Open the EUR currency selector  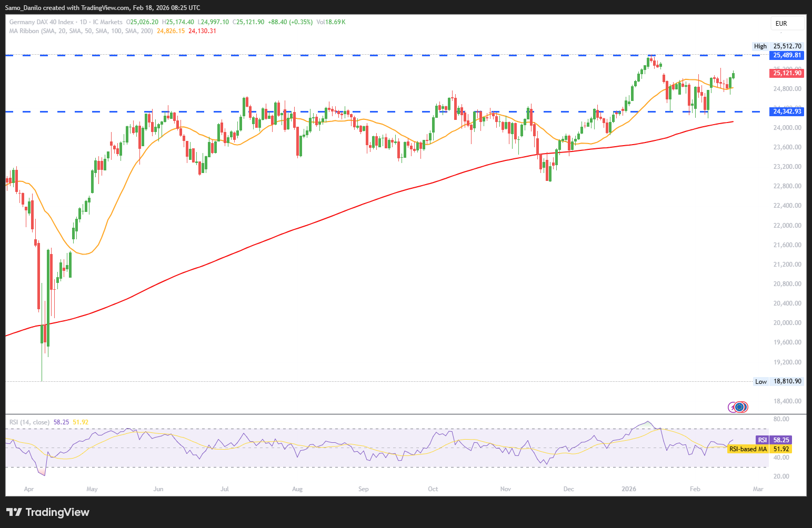(787, 23)
